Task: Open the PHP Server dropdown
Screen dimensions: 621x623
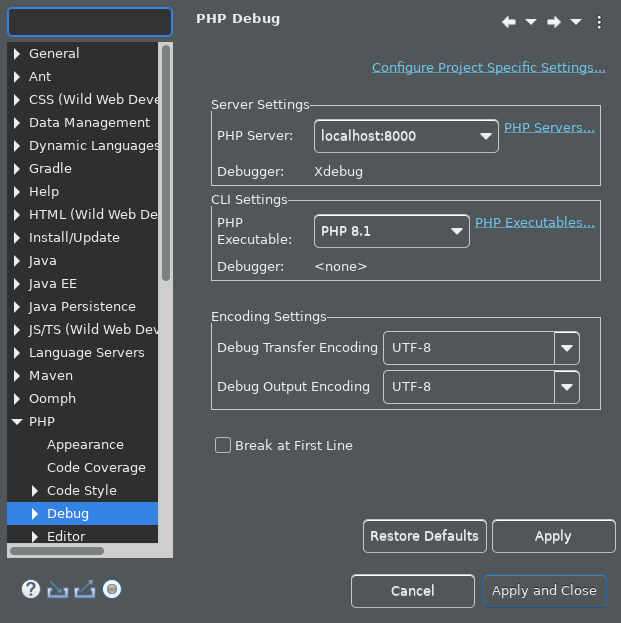Action: pyautogui.click(x=406, y=136)
